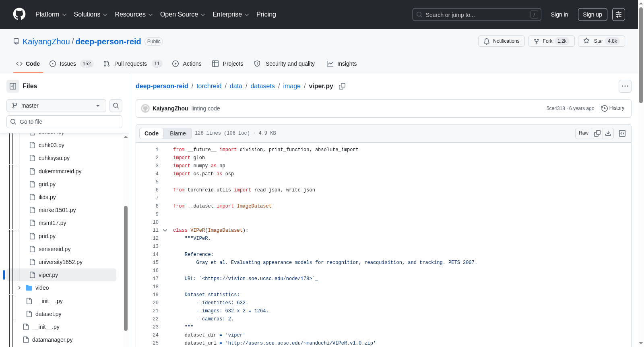Open the deep-person-reid repo title link

[108, 42]
